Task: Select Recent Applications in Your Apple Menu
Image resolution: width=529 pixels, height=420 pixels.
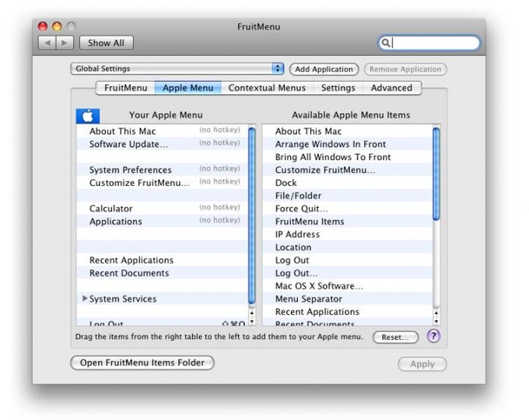Action: (163, 260)
